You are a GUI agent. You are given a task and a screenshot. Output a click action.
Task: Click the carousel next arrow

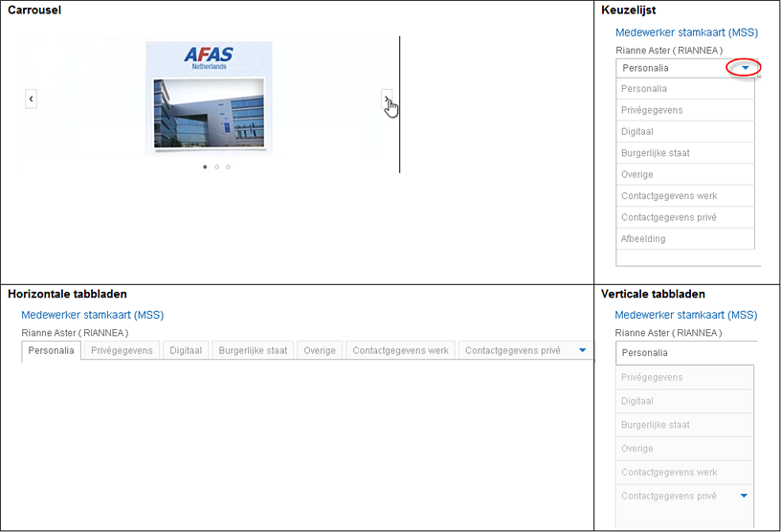coord(387,99)
